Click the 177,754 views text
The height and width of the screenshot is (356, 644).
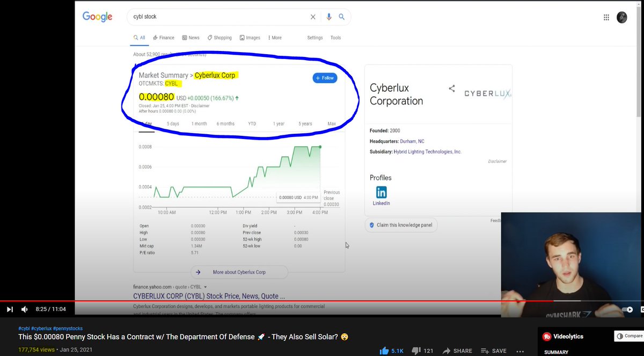(x=36, y=350)
